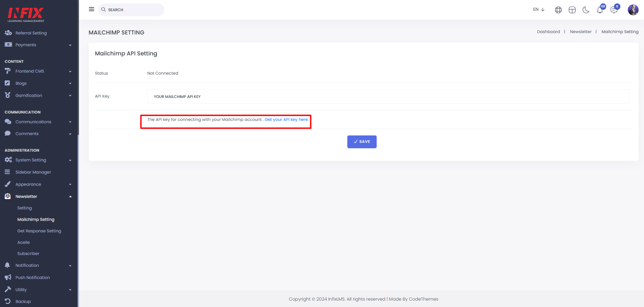Click the 'Mailchimp API Setting' heading
The image size is (644, 307).
[x=126, y=54]
